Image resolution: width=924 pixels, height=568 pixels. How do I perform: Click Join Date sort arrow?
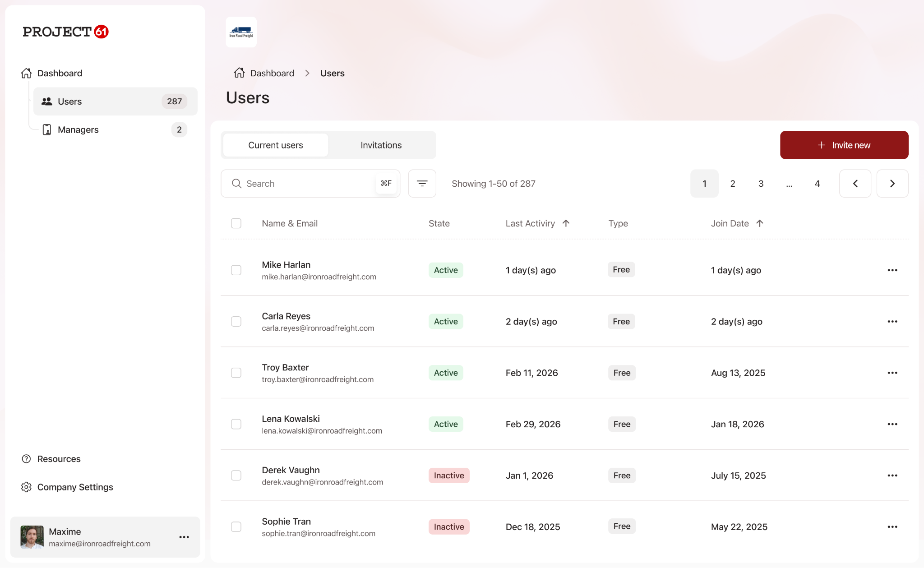point(760,223)
